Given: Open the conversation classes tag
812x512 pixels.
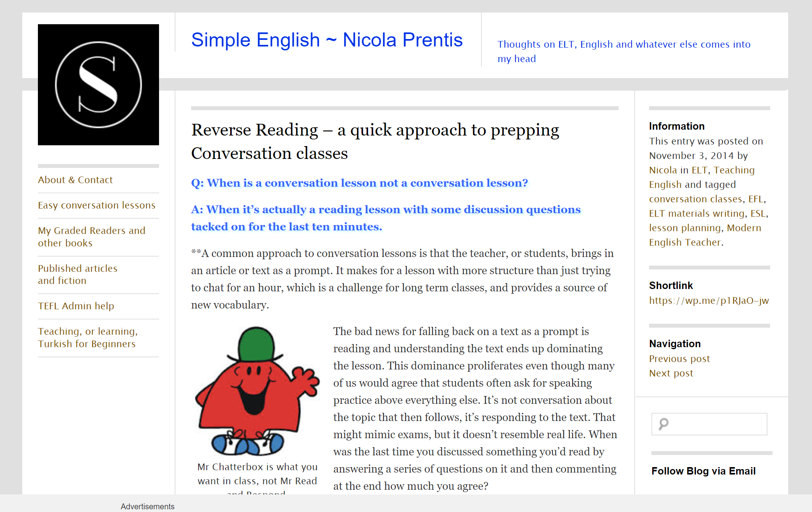Looking at the screenshot, I should click(696, 199).
